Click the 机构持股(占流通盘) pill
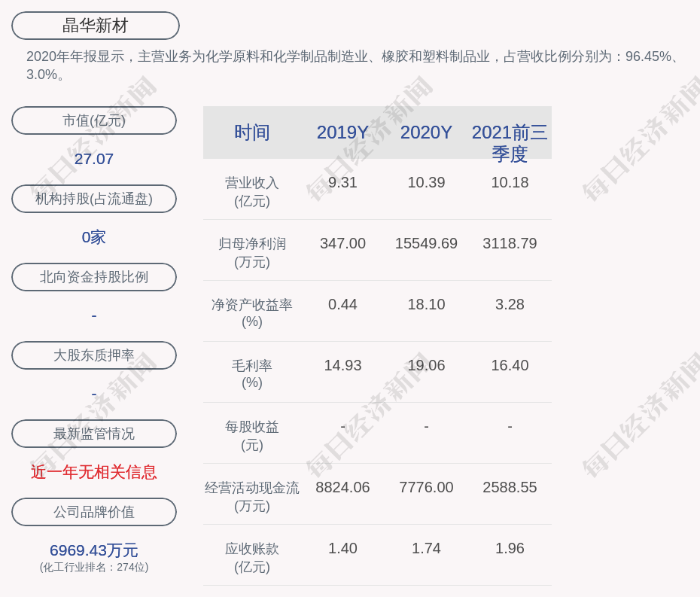 coord(94,199)
